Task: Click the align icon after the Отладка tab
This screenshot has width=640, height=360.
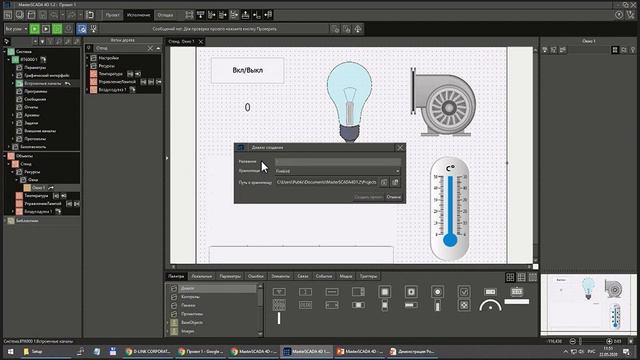Action: click(x=189, y=15)
